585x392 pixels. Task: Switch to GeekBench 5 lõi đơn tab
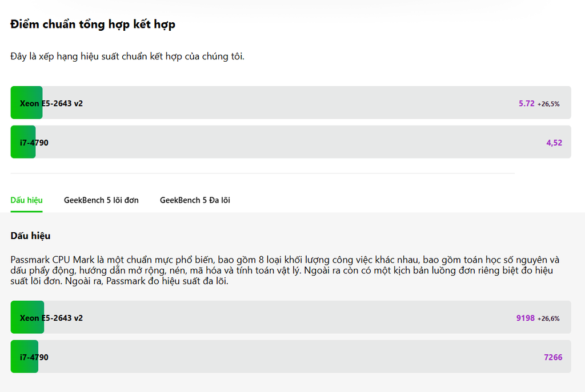click(x=101, y=200)
